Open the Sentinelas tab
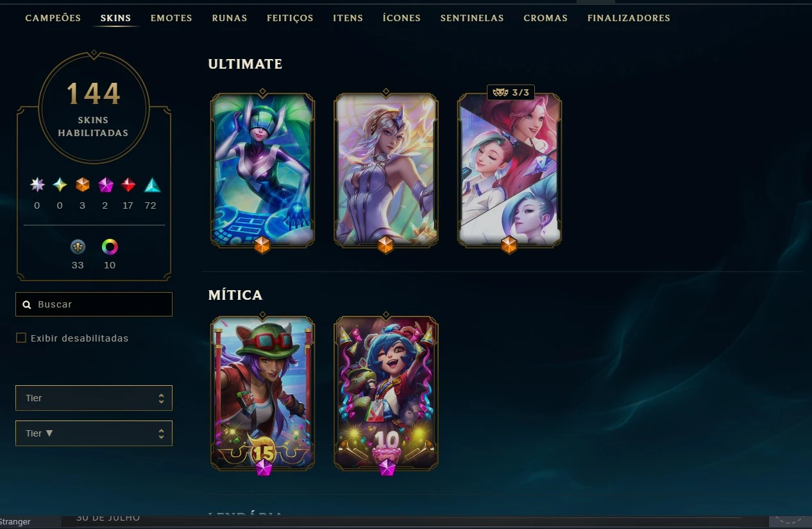812x529 pixels. click(x=472, y=18)
